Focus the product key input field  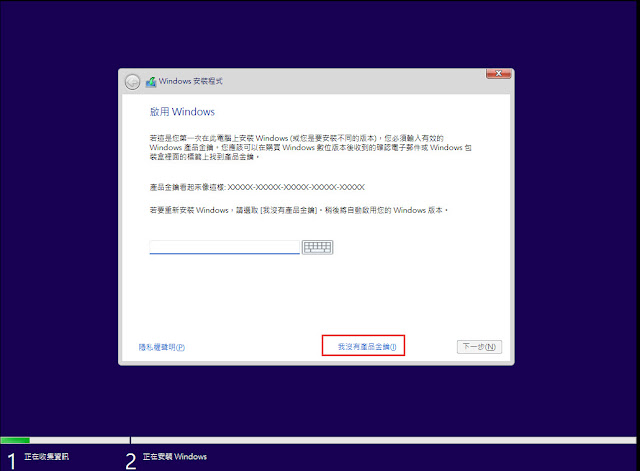224,247
